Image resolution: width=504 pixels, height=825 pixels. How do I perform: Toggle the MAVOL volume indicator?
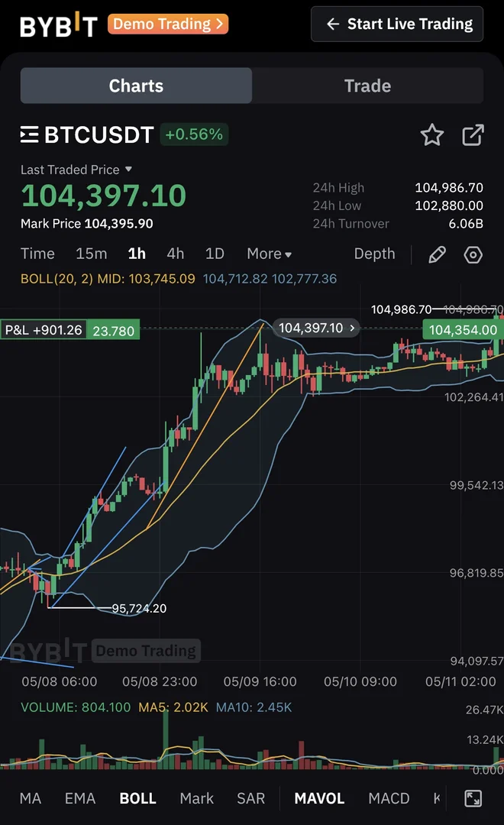click(319, 798)
